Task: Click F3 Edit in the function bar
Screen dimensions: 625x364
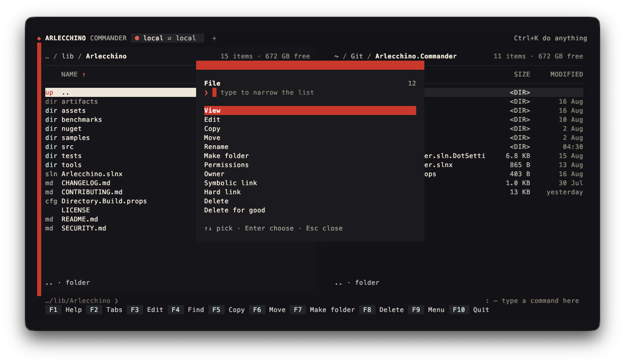Action: pos(145,310)
